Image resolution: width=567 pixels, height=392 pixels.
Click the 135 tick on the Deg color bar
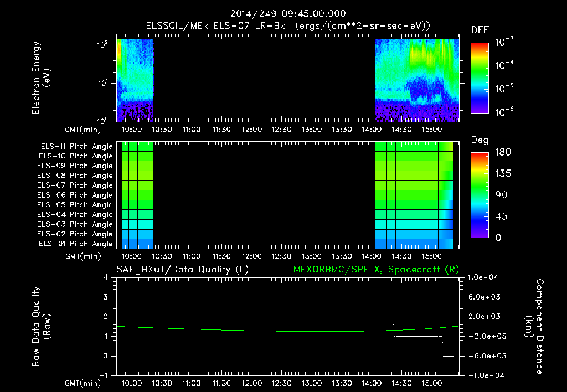(503, 174)
